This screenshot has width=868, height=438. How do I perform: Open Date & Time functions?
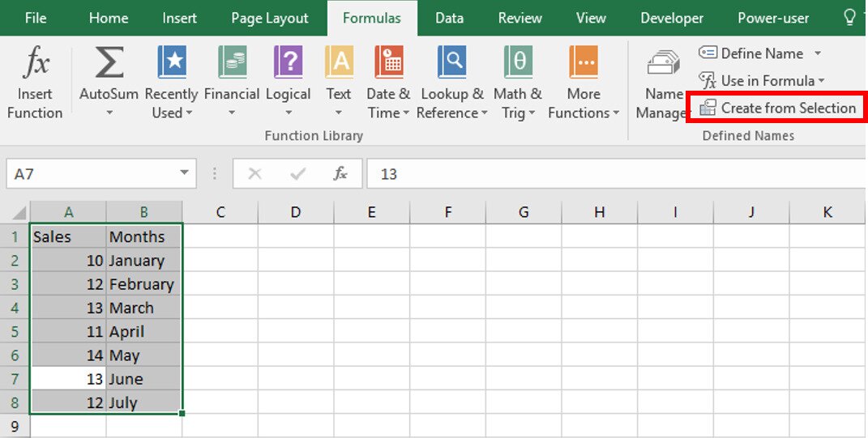click(x=388, y=63)
